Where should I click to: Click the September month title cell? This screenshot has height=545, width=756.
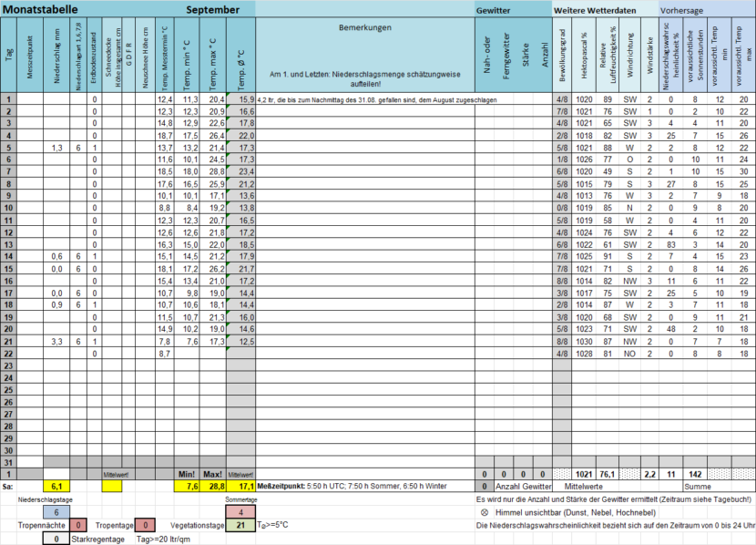pos(212,10)
